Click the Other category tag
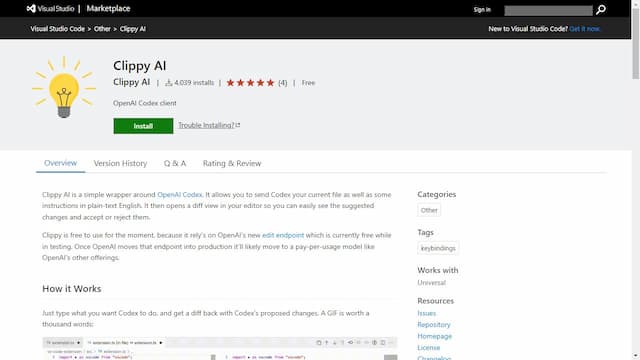 tap(429, 210)
